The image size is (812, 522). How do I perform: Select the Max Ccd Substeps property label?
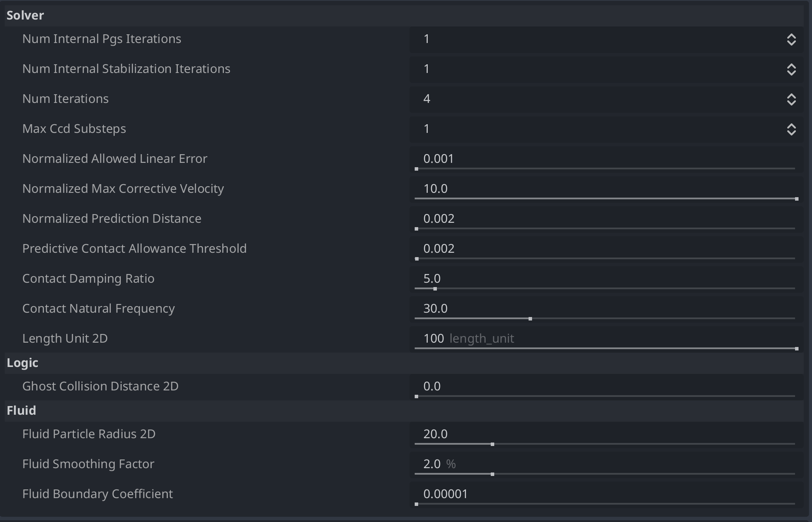point(74,129)
